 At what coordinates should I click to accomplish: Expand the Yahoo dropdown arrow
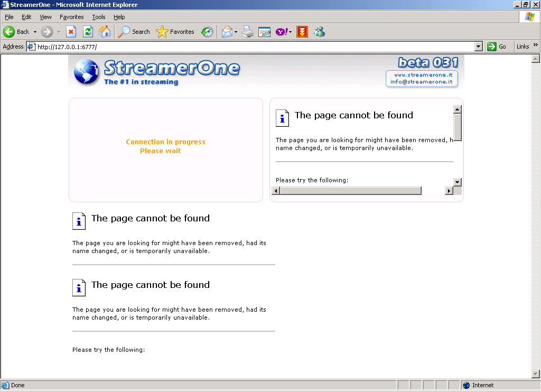290,32
